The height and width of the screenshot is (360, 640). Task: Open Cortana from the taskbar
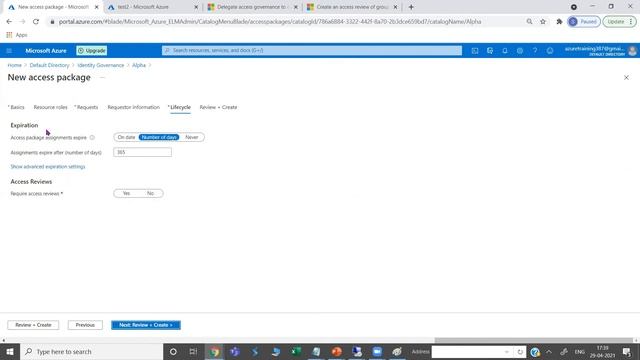[173, 351]
